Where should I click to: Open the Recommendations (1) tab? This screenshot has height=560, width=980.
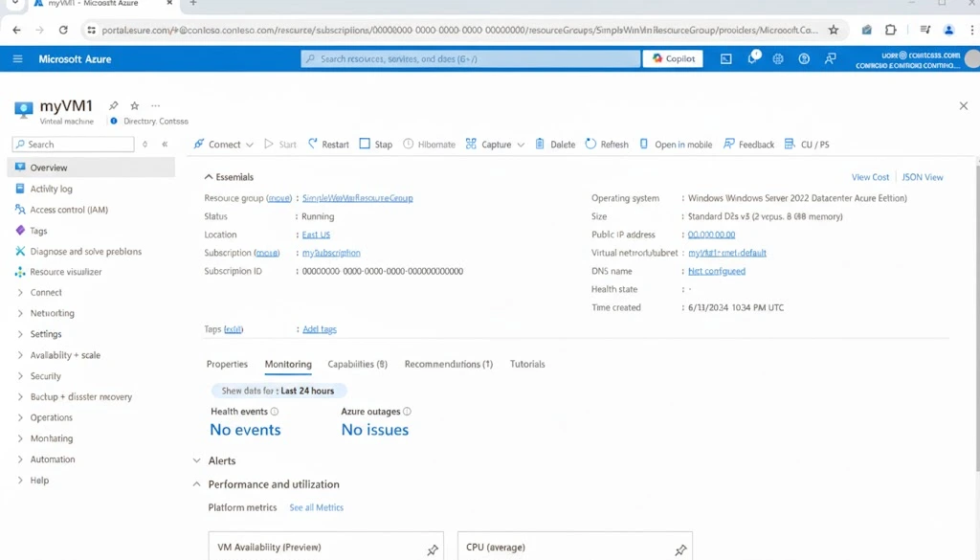(x=449, y=364)
